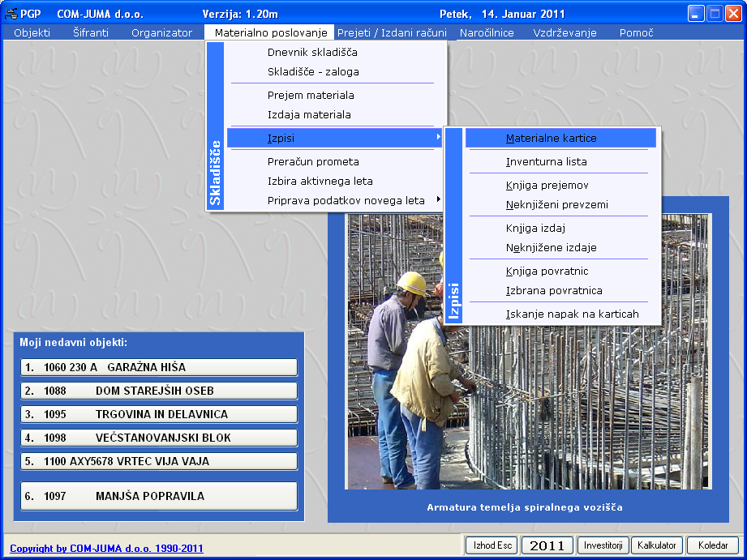Screen dimensions: 747x560
Task: Open Dnevnik skladišča menu item
Action: [312, 53]
